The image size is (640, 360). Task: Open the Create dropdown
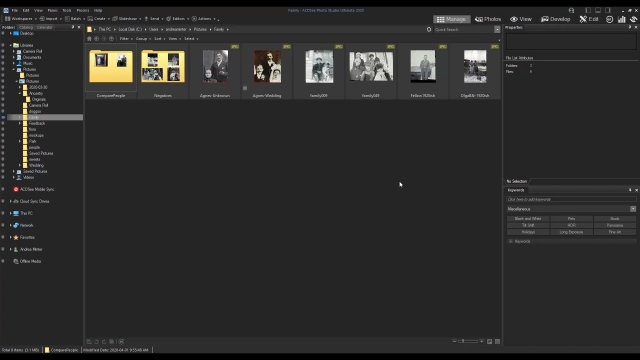pyautogui.click(x=98, y=19)
